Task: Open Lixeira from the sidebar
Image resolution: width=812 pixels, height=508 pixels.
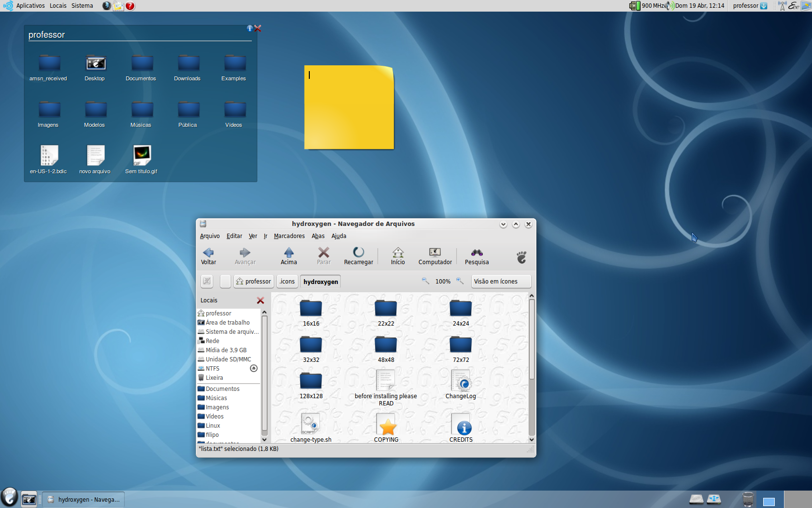Action: [228, 377]
